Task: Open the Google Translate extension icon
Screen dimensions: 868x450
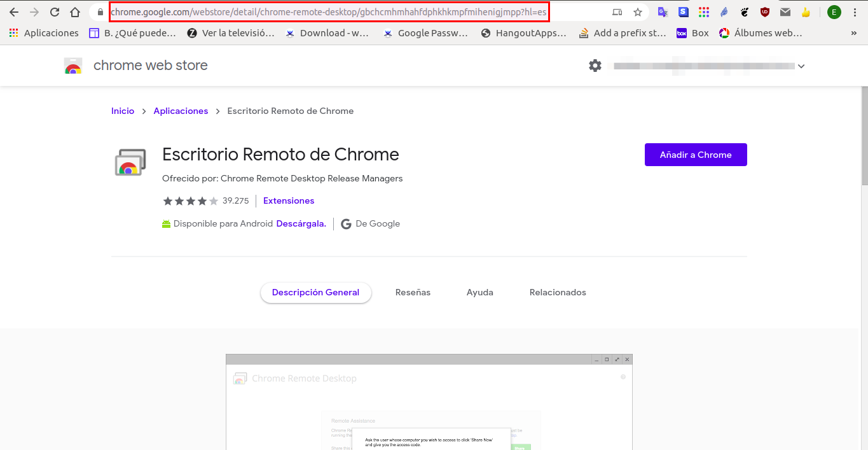Action: 663,11
